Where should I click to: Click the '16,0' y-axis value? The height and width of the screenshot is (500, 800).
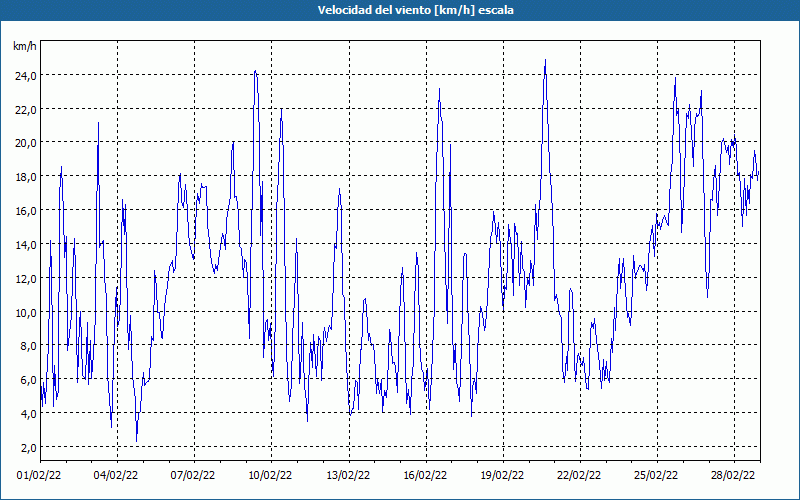[x=26, y=211]
